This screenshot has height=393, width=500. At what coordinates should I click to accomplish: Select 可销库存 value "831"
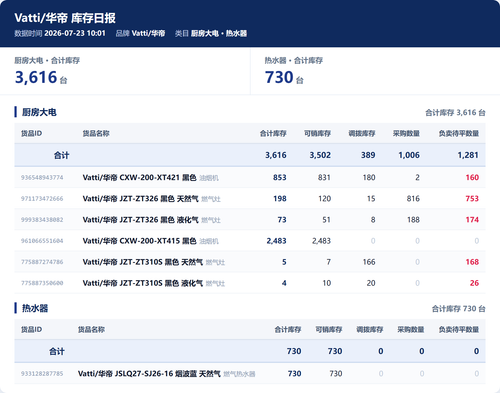tap(324, 178)
